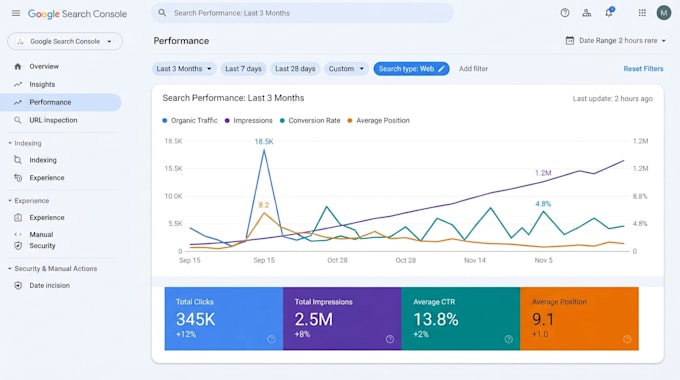Toggle the Average Position legend series
Image resolution: width=680 pixels, height=380 pixels.
(x=378, y=121)
